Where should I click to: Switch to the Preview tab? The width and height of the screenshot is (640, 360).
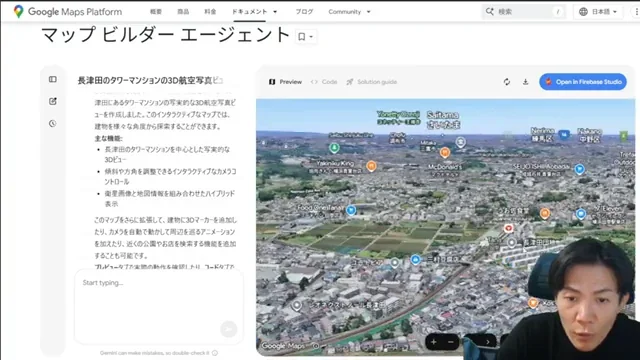point(285,82)
